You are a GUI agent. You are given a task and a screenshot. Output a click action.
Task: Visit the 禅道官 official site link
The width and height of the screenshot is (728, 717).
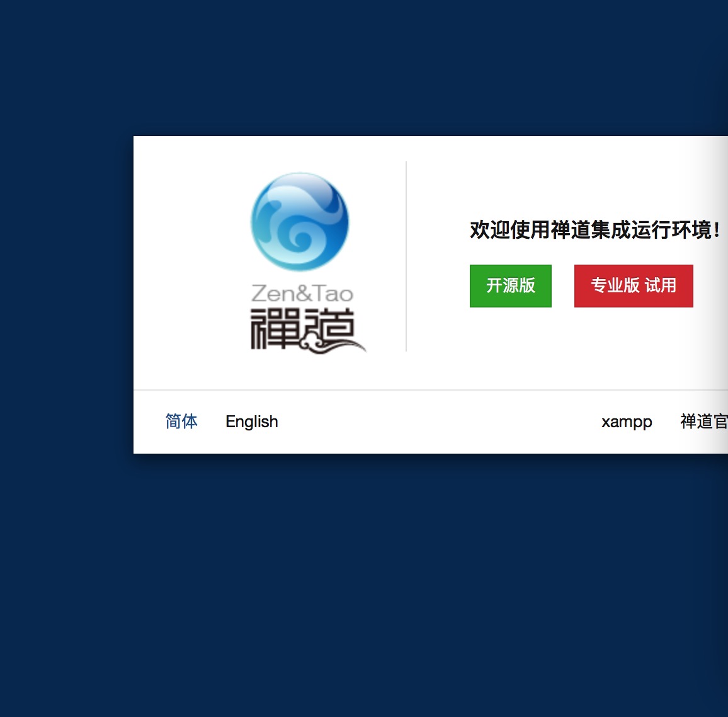click(704, 422)
